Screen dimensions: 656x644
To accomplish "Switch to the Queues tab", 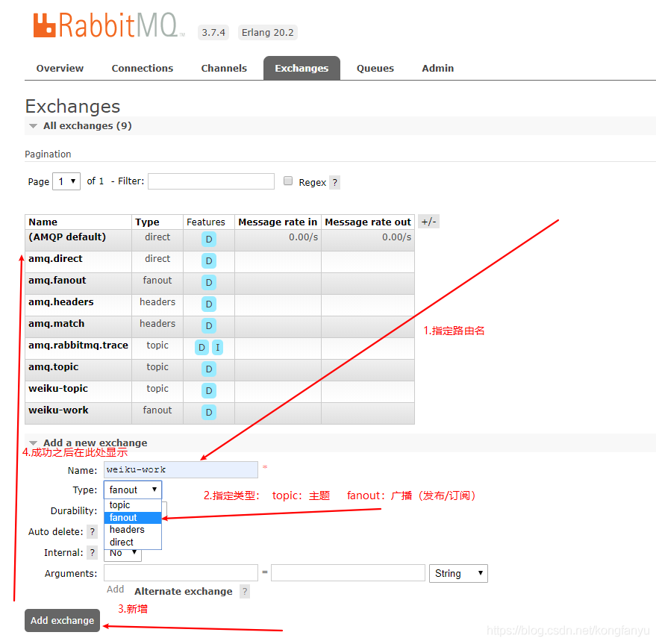I will pyautogui.click(x=375, y=68).
